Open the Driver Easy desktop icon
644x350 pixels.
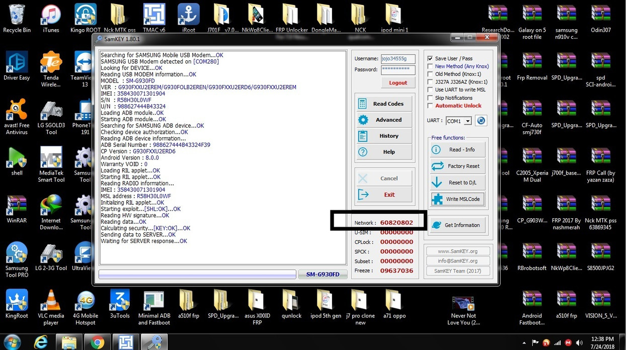coord(17,66)
